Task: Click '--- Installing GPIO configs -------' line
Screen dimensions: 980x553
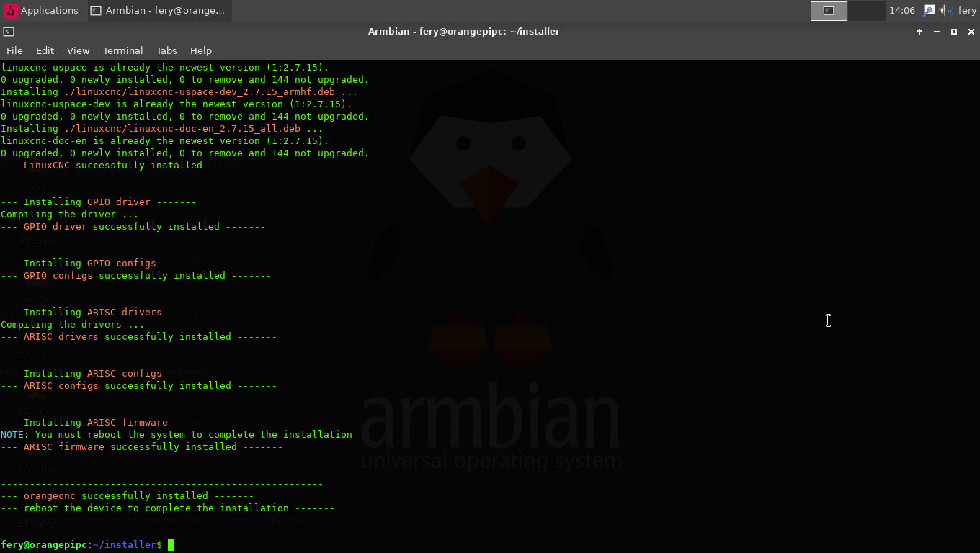Action: tap(102, 264)
